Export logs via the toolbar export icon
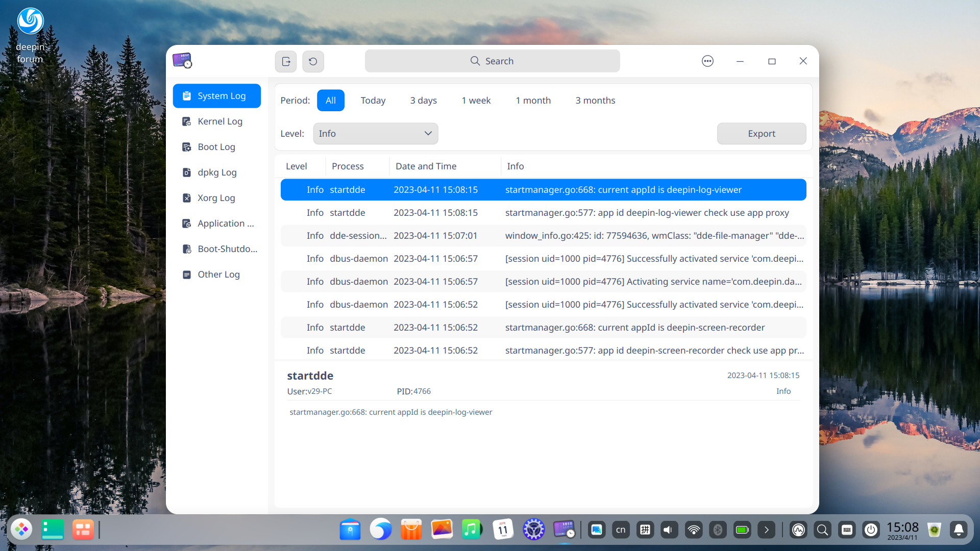 [x=285, y=61]
